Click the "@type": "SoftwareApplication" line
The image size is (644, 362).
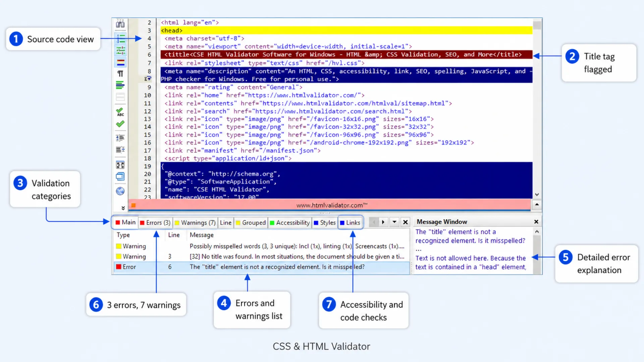click(220, 182)
